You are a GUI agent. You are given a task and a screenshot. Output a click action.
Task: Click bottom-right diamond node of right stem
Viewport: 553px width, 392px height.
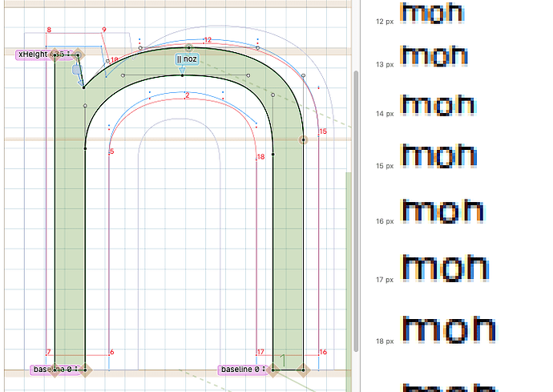[x=303, y=370]
